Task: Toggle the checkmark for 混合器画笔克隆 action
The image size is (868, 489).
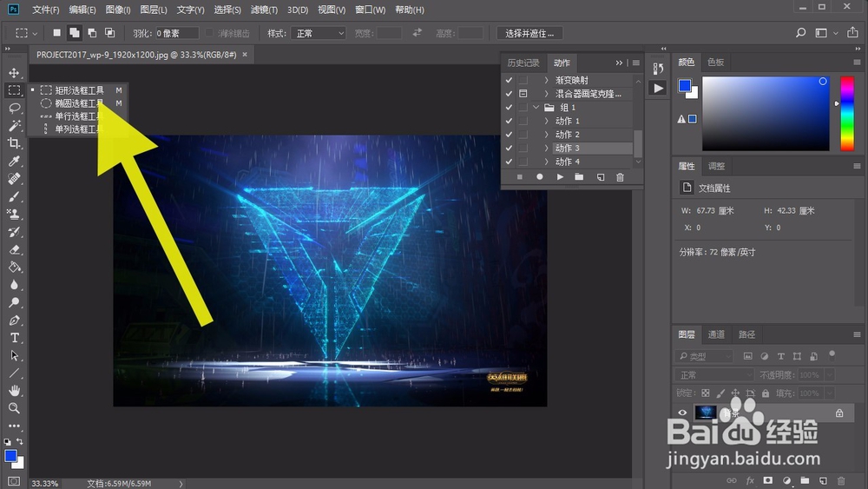Action: (509, 94)
